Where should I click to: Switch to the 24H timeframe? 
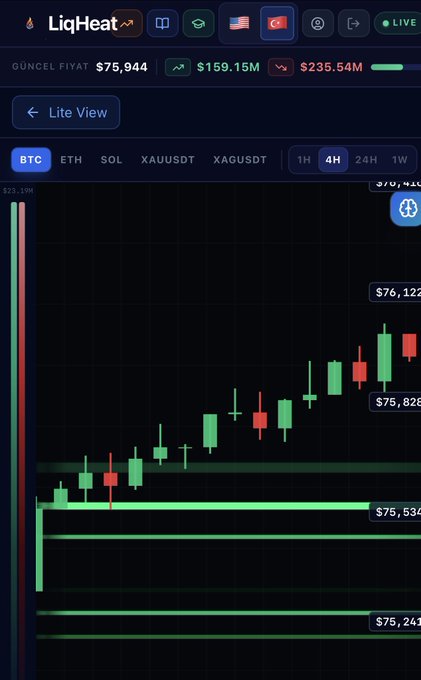pos(366,160)
